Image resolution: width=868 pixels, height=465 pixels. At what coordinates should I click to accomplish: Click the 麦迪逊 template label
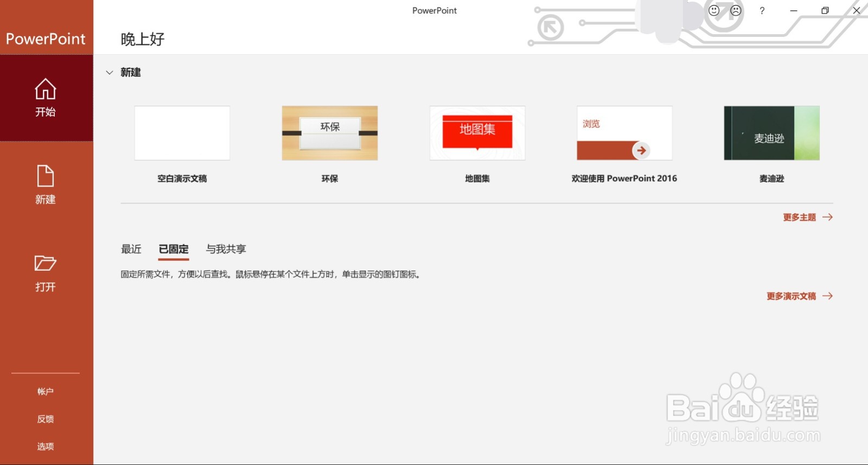pyautogui.click(x=772, y=179)
